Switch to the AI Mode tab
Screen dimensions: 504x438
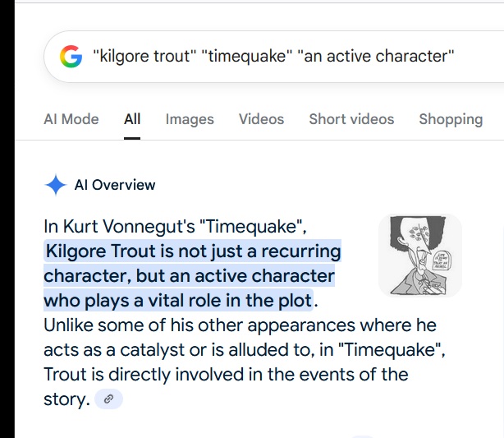coord(71,119)
